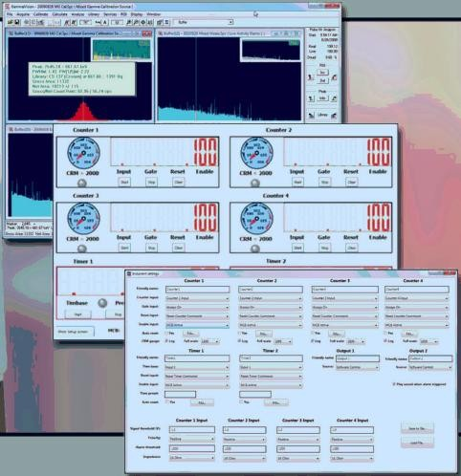Toggle Counter 1 Auto reset Yes checkbox
461x476 pixels.
[x=166, y=333]
